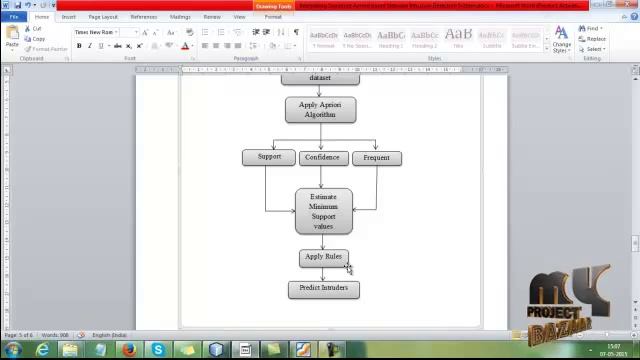Switch to the Drawing Tools Format tab
Screen dimensions: 640x360
[273, 17]
